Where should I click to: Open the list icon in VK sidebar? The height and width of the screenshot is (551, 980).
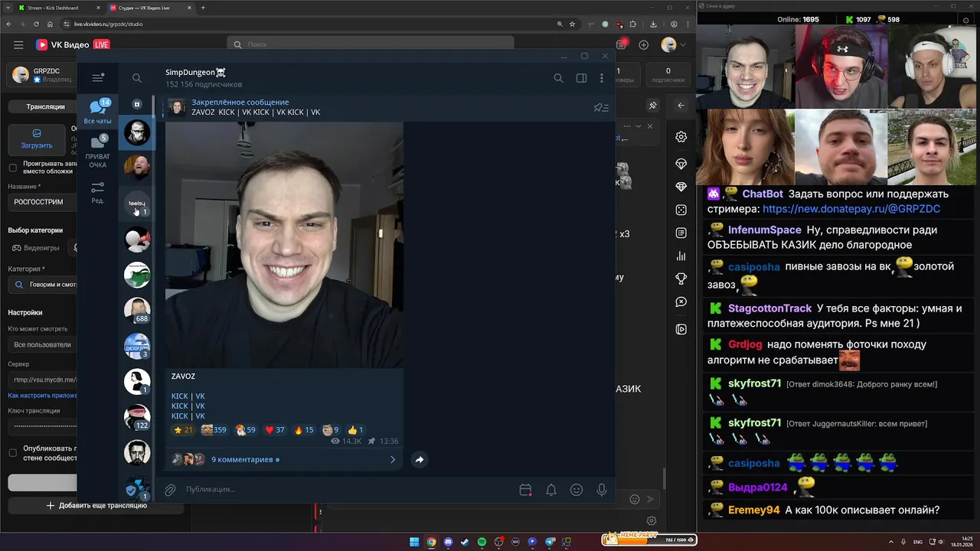681,233
